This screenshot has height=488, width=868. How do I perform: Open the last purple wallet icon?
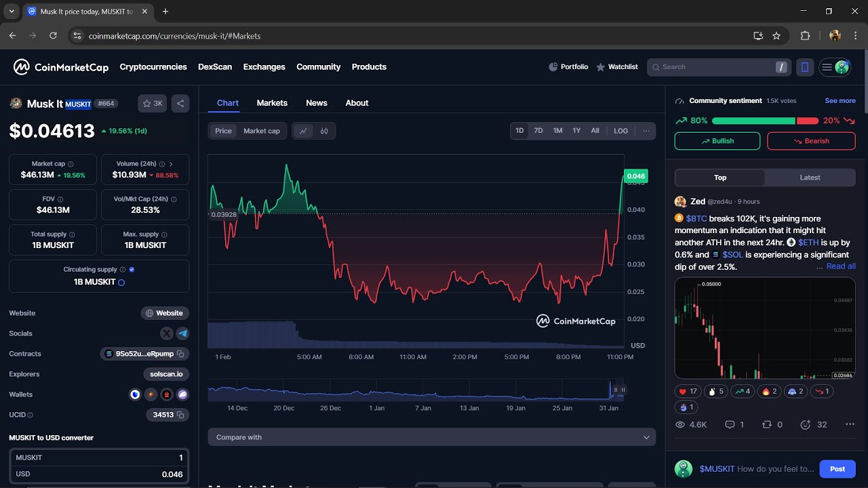182,394
